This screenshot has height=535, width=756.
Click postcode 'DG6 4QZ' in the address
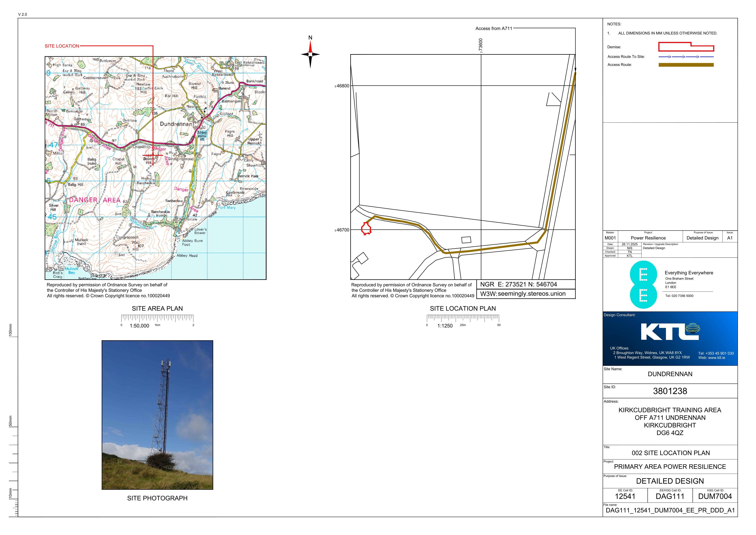[670, 433]
